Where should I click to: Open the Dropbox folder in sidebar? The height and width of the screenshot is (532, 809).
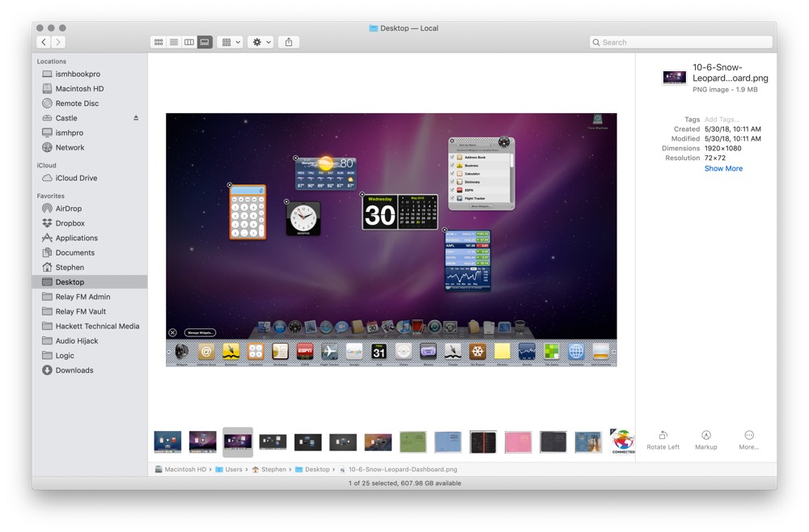coord(90,223)
